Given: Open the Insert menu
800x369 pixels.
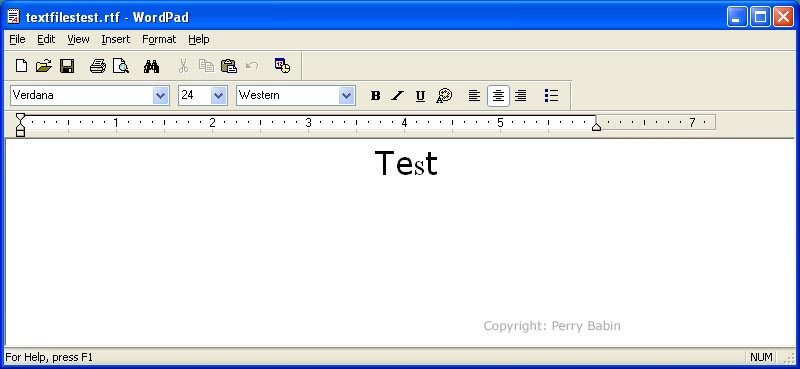Looking at the screenshot, I should click(116, 39).
